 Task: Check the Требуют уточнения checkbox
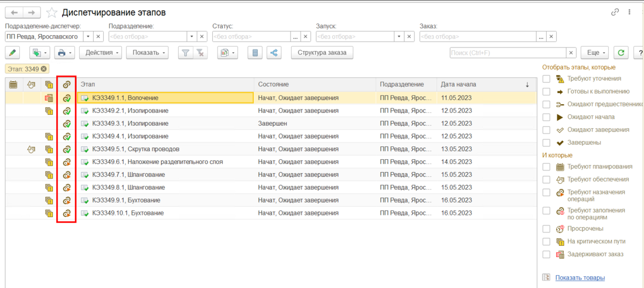[x=546, y=79]
